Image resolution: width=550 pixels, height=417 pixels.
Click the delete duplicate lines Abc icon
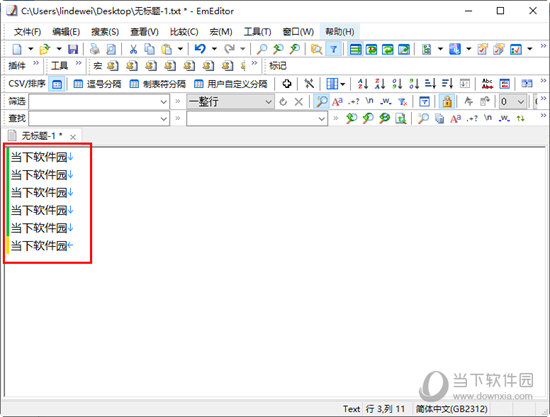487,83
